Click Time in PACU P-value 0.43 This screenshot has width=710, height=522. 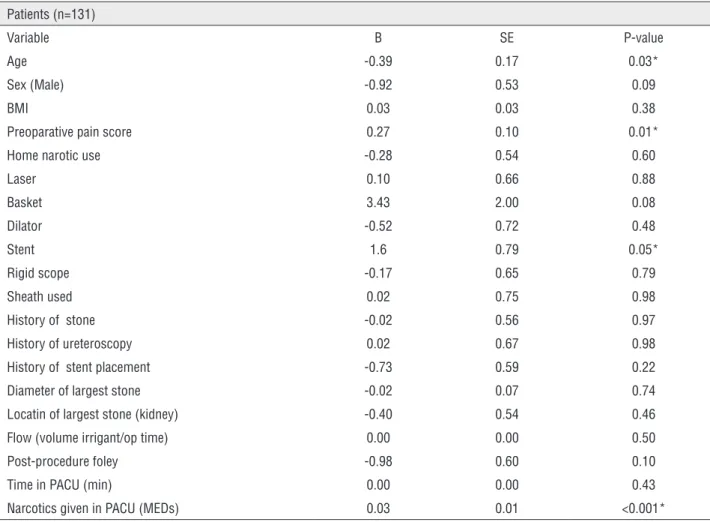(x=643, y=485)
